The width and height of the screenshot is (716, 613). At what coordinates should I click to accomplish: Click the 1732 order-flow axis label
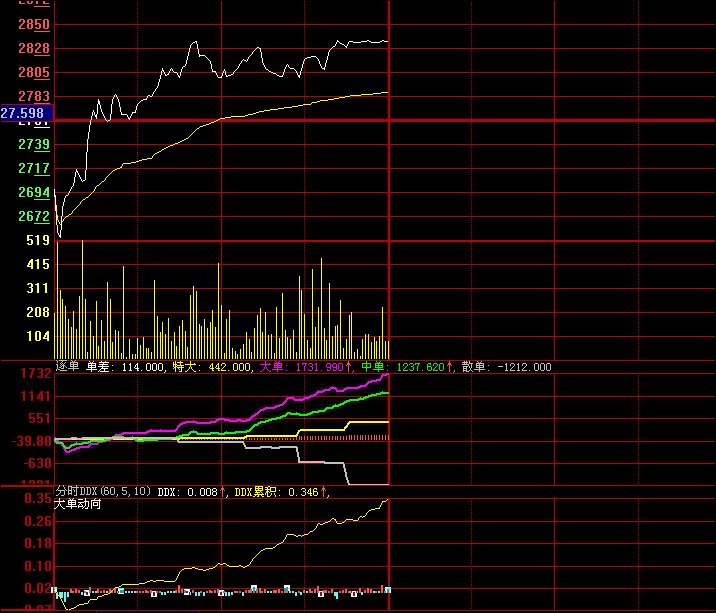pos(34,373)
